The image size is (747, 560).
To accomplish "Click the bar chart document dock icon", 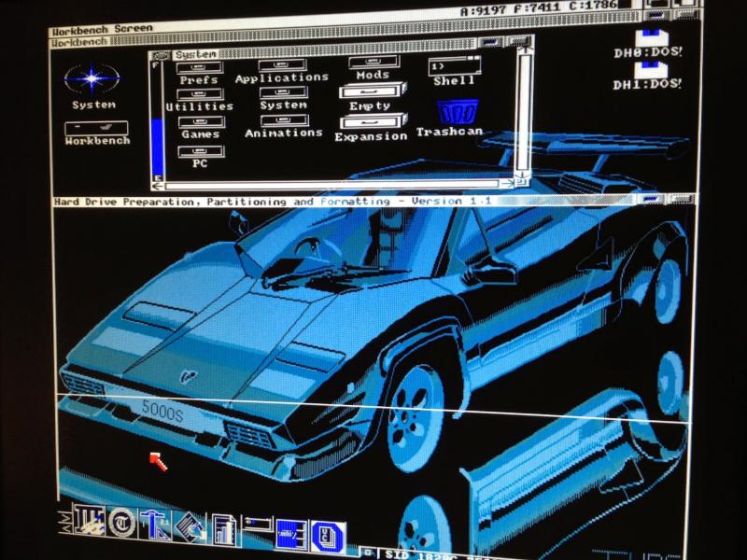I will [x=224, y=529].
